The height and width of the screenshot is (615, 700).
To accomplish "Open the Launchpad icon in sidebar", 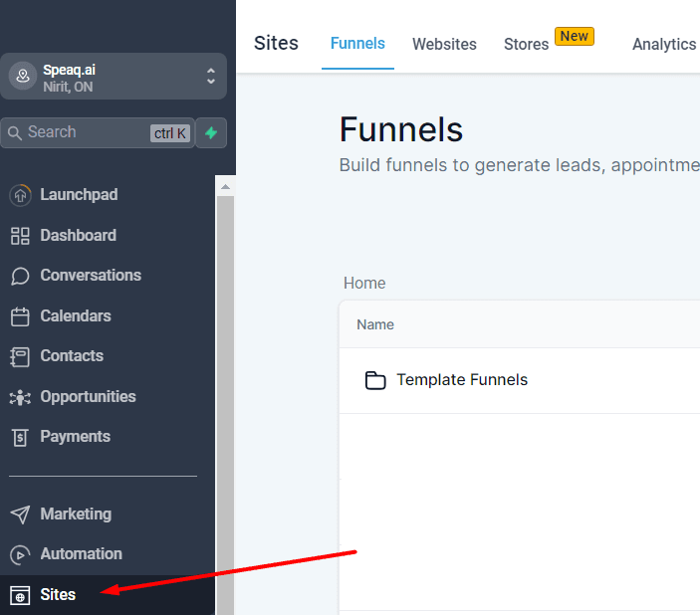I will tap(20, 195).
